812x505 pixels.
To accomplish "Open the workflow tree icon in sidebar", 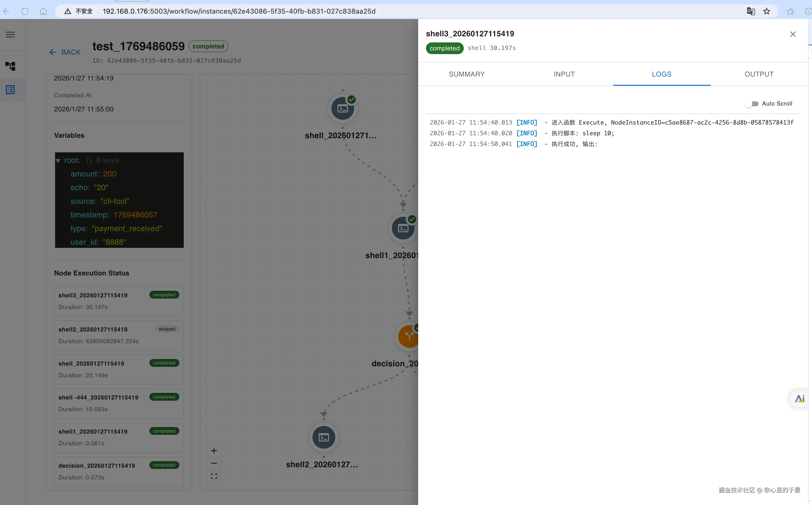I will [x=10, y=66].
